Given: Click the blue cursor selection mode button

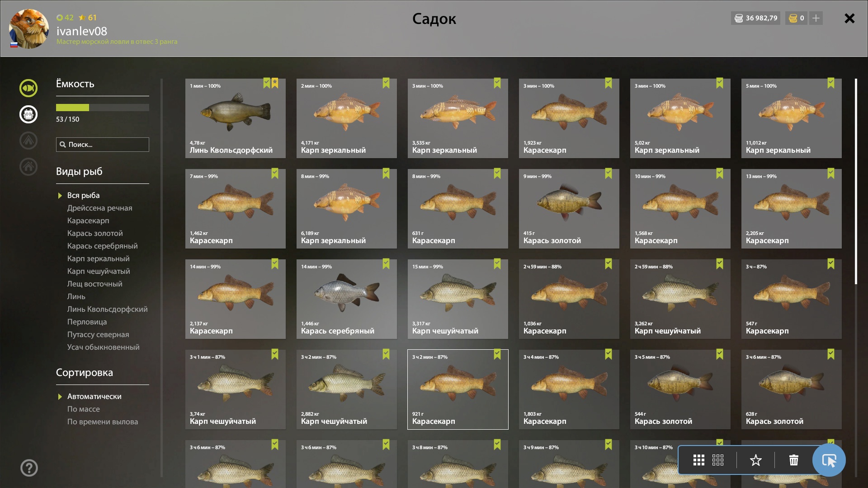Looking at the screenshot, I should [x=829, y=460].
